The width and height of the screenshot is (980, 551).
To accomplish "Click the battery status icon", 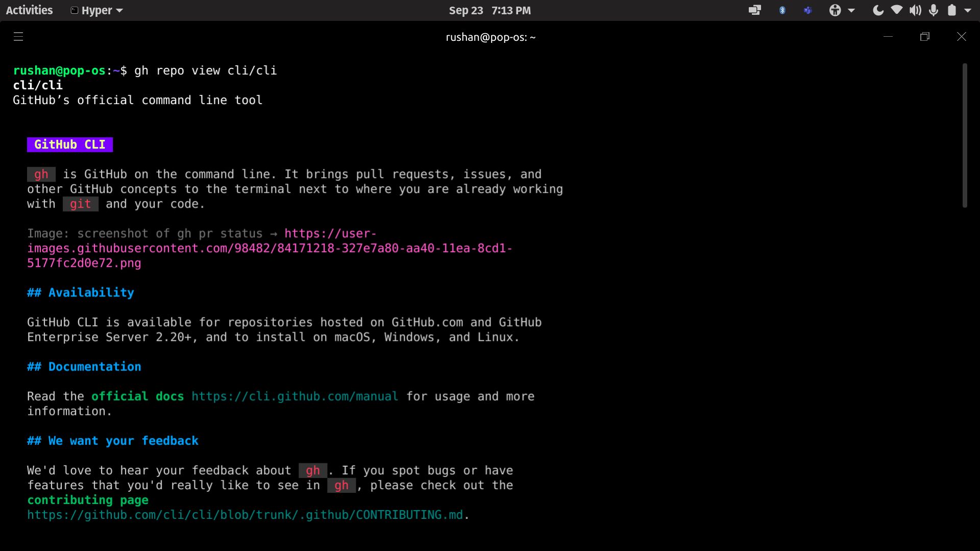I will 952,10.
